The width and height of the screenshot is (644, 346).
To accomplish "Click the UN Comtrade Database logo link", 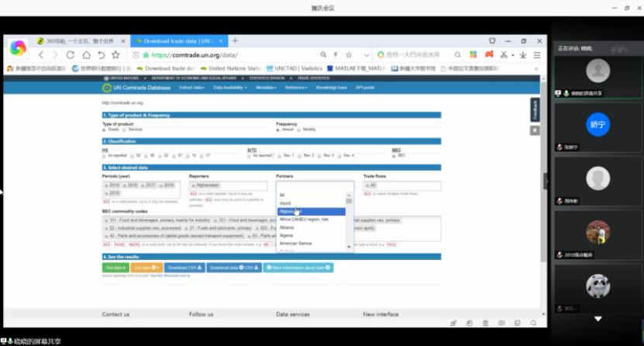I will (x=136, y=88).
